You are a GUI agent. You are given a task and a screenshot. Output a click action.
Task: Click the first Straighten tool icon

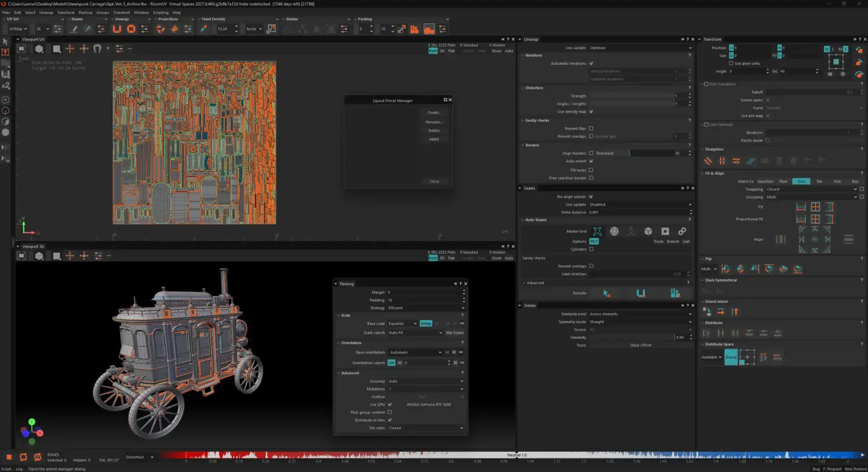[708, 160]
